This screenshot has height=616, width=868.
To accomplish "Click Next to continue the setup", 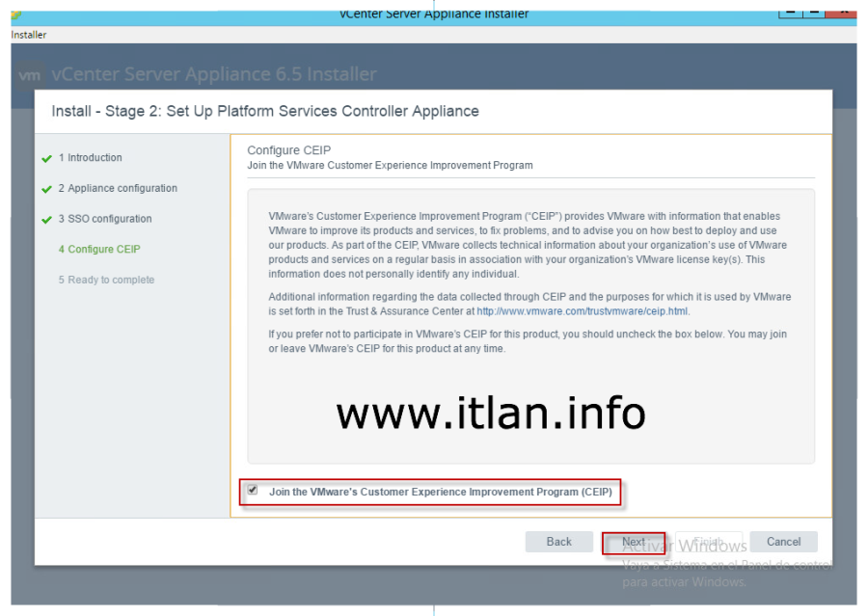I will click(633, 542).
